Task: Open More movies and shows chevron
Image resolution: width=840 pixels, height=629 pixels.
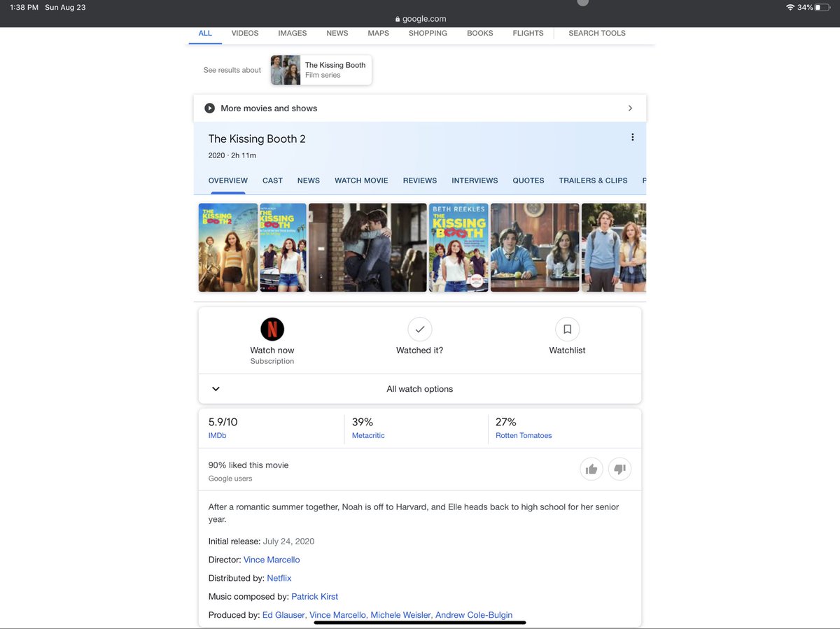Action: [630, 108]
